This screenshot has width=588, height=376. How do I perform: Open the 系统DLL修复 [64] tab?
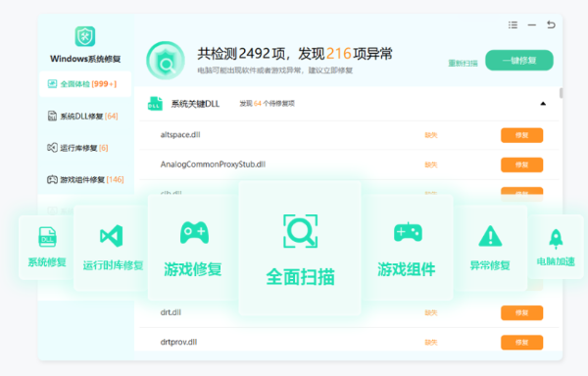pos(85,117)
